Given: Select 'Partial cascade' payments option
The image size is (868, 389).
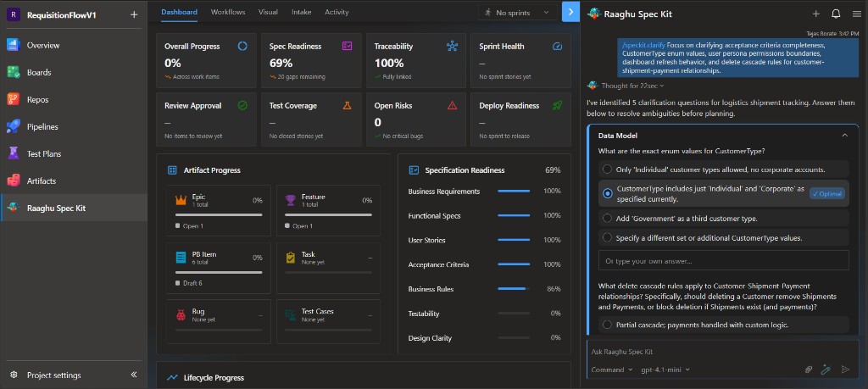Looking at the screenshot, I should [724, 325].
